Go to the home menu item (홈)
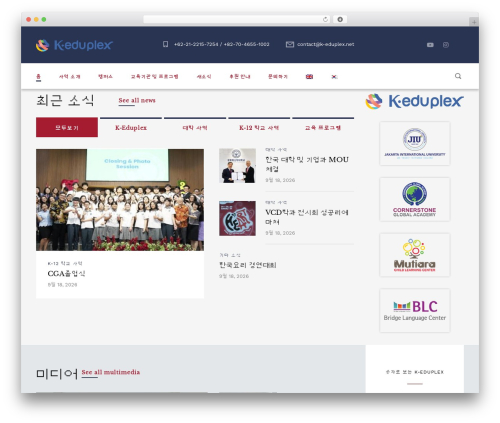500x423 pixels. point(38,77)
